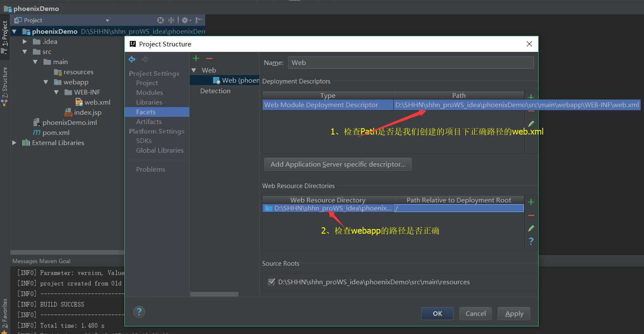Click the phoenixDemo breadcrumb folder icon
The height and width of the screenshot is (334, 644).
pos(8,9)
